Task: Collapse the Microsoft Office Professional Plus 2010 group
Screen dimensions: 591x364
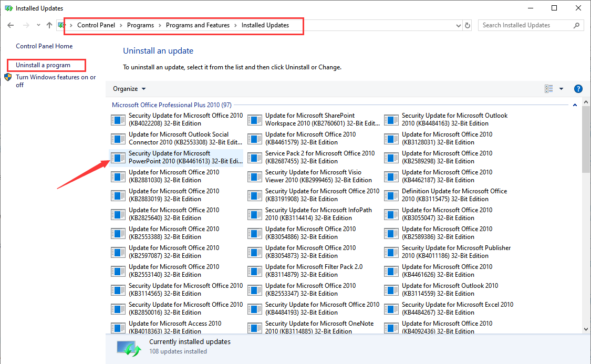Action: (575, 105)
